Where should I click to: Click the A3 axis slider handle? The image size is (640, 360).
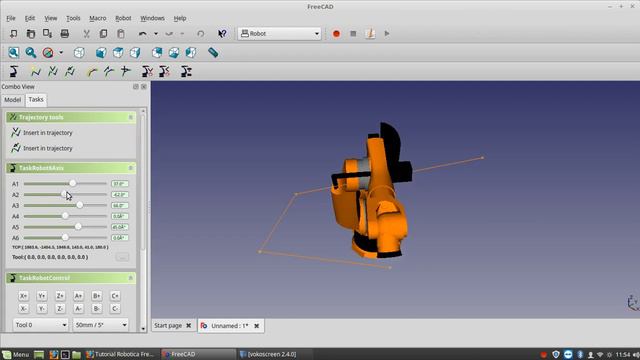(80, 205)
